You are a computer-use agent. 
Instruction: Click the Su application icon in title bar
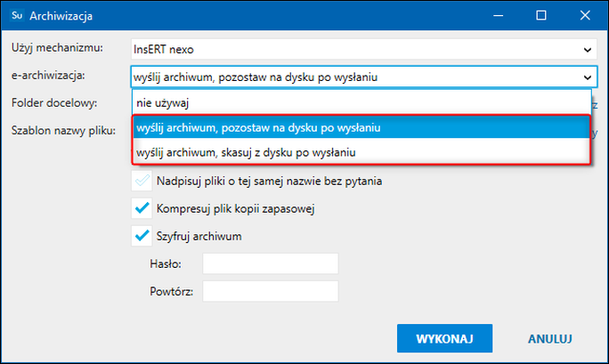(x=17, y=16)
